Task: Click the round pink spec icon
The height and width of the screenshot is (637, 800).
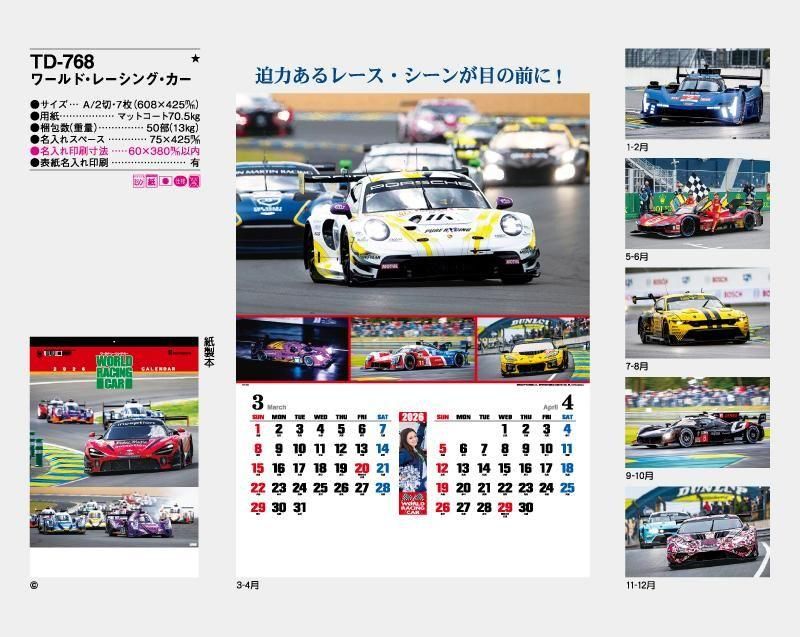Action: coord(180,181)
